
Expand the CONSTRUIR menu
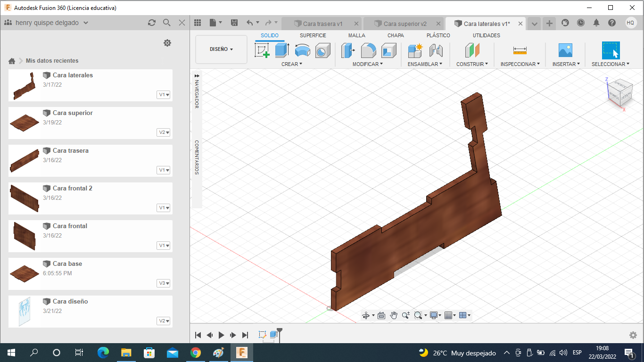pyautogui.click(x=472, y=64)
